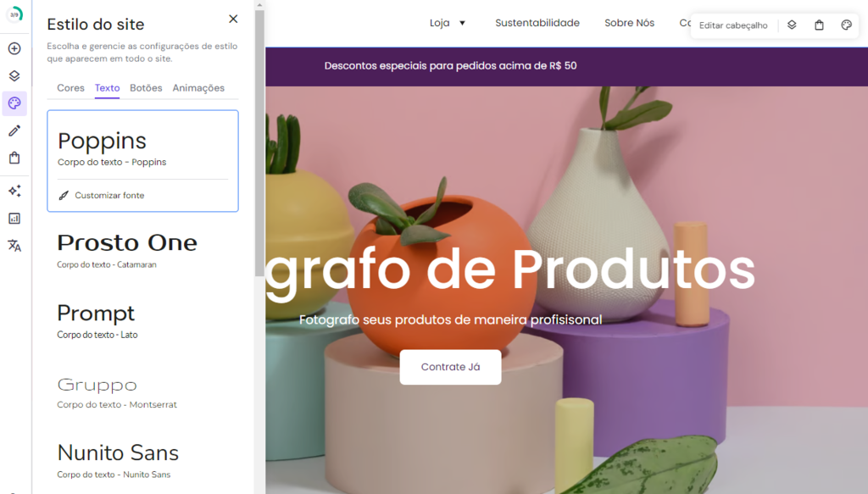Click the header shopping bag icon
The width and height of the screenshot is (868, 494).
(x=820, y=25)
